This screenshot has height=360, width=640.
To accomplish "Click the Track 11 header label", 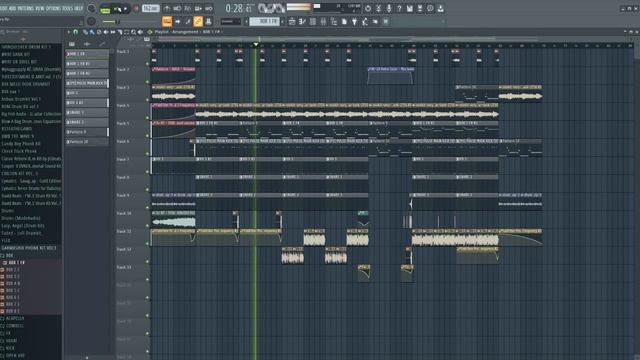I will tap(124, 231).
